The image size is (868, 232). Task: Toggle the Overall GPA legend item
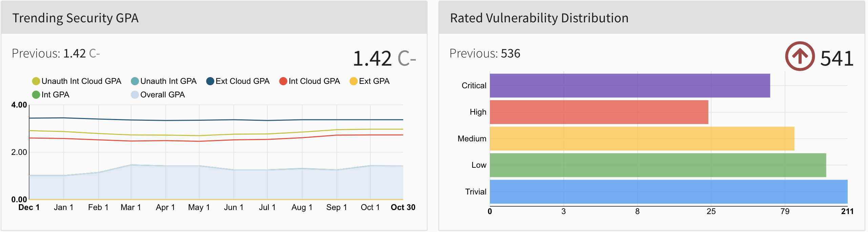[158, 95]
